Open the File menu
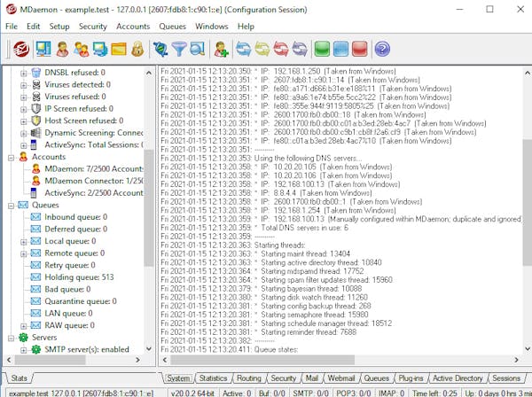This screenshot has height=397, width=532. click(12, 27)
